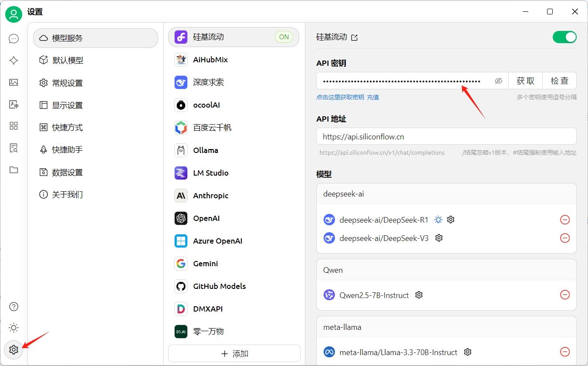
Task: Open the 默认模型 settings menu
Action: click(95, 61)
